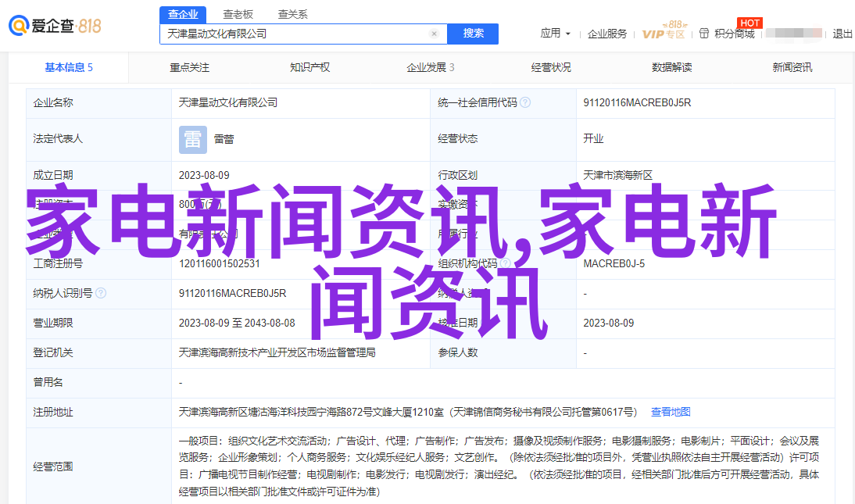Click the taxpayer ID 91120116MACREB0J5R beside 纳税人识别号
855x504 pixels.
click(232, 294)
